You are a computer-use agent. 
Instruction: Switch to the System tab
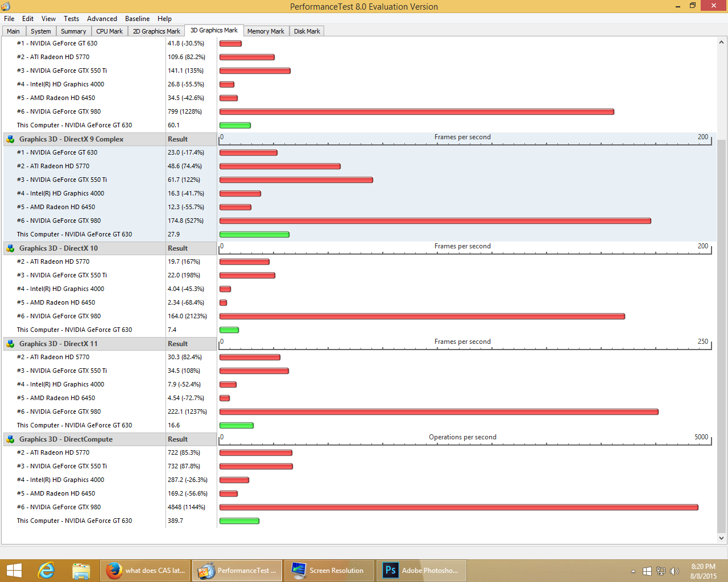[x=41, y=31]
